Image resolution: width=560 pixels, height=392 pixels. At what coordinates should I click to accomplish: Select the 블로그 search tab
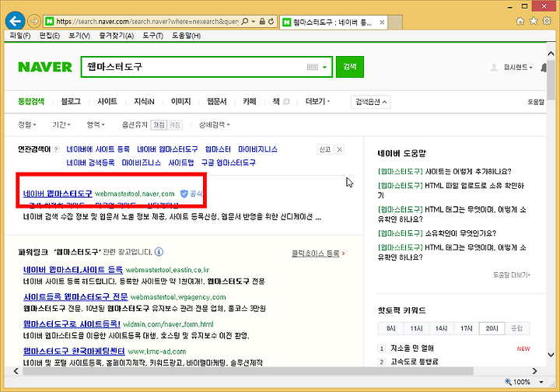[71, 101]
